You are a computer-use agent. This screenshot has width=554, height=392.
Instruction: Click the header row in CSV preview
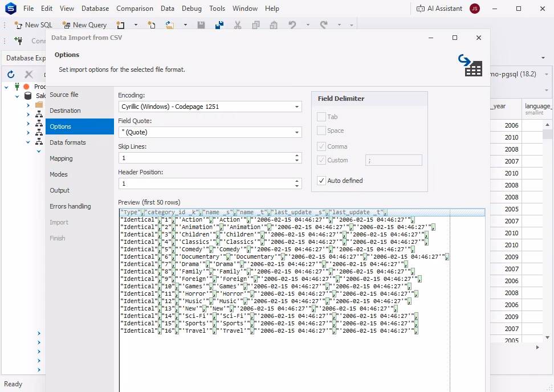pos(302,213)
